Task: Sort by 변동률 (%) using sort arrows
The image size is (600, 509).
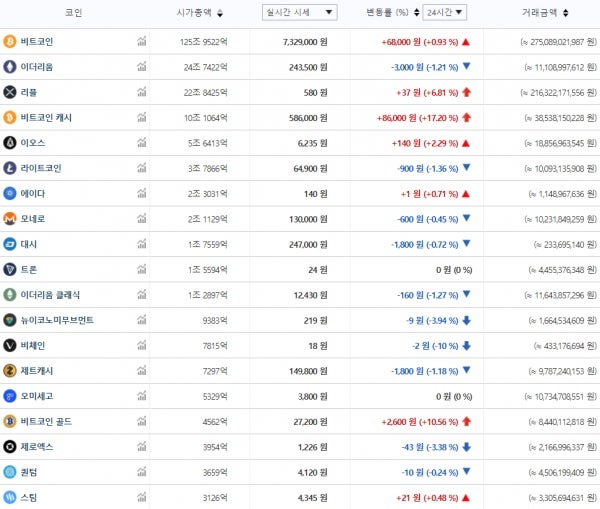Action: click(x=416, y=13)
